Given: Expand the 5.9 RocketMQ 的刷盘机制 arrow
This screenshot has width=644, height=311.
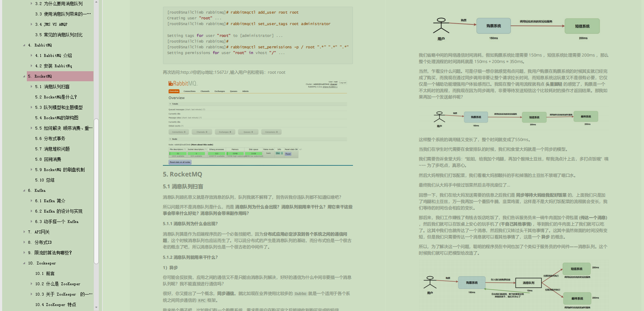Looking at the screenshot, I should click(x=32, y=170).
